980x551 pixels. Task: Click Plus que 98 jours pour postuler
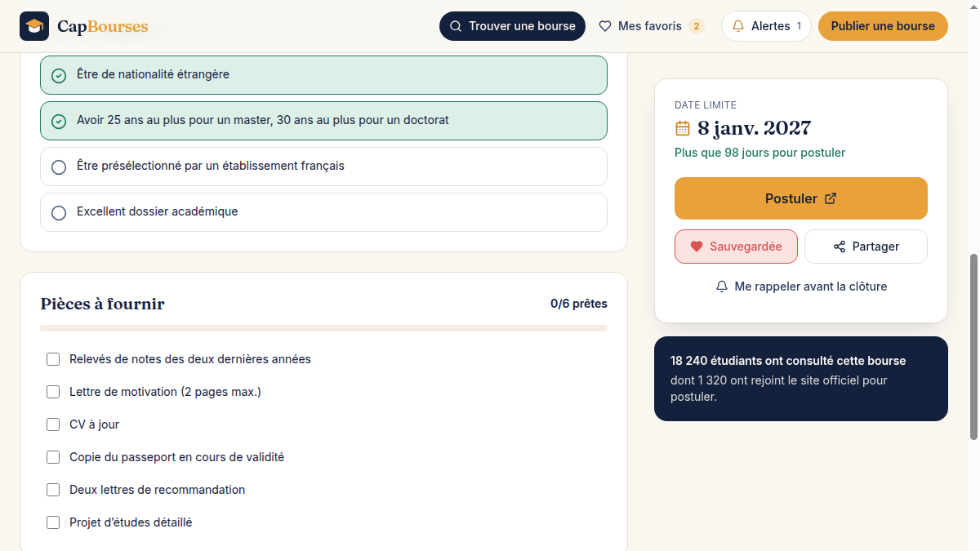(759, 153)
